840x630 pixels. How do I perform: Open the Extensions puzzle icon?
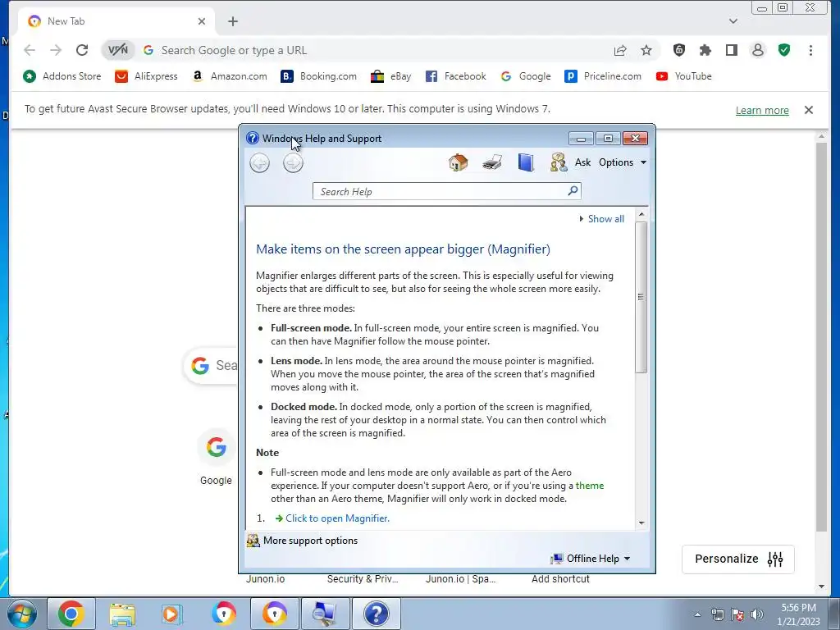pos(705,50)
